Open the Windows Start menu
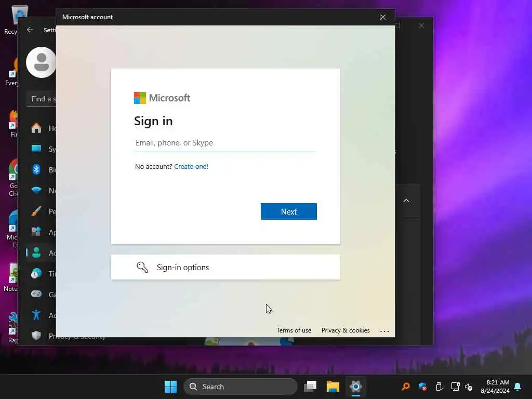 [170, 387]
